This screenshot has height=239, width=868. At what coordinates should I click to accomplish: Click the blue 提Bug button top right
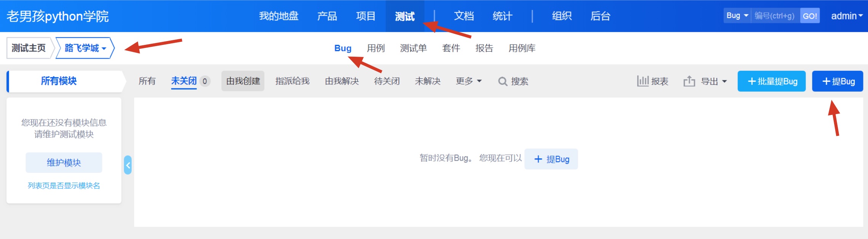(x=838, y=81)
